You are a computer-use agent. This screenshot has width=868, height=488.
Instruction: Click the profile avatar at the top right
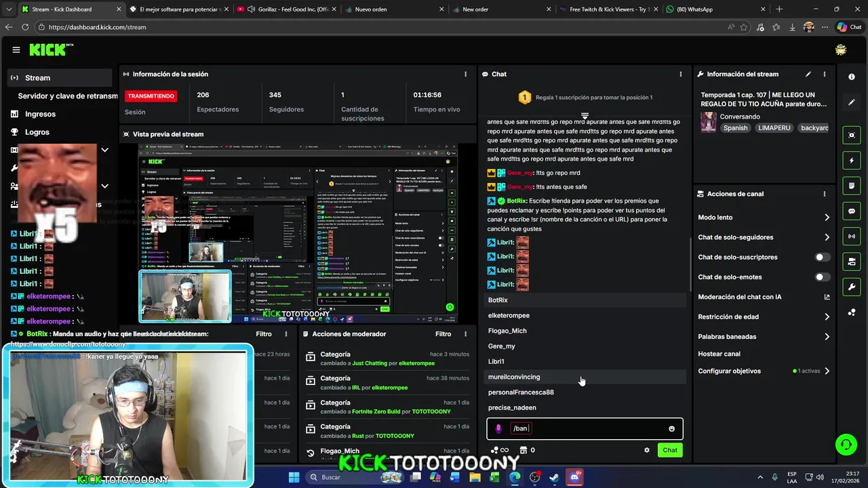point(841,49)
